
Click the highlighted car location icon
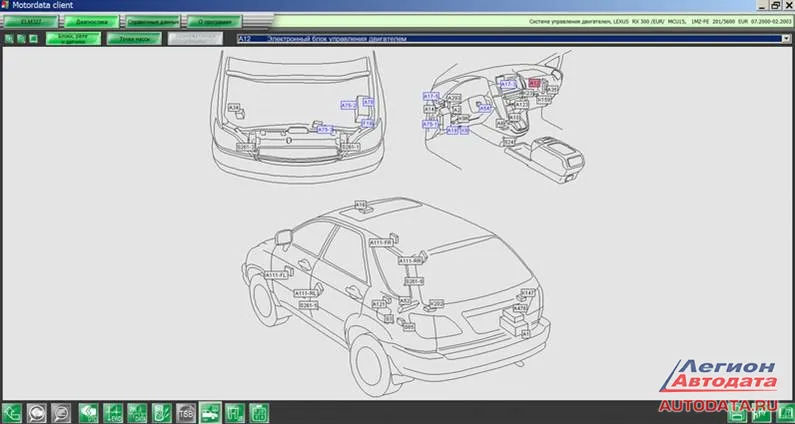210,413
